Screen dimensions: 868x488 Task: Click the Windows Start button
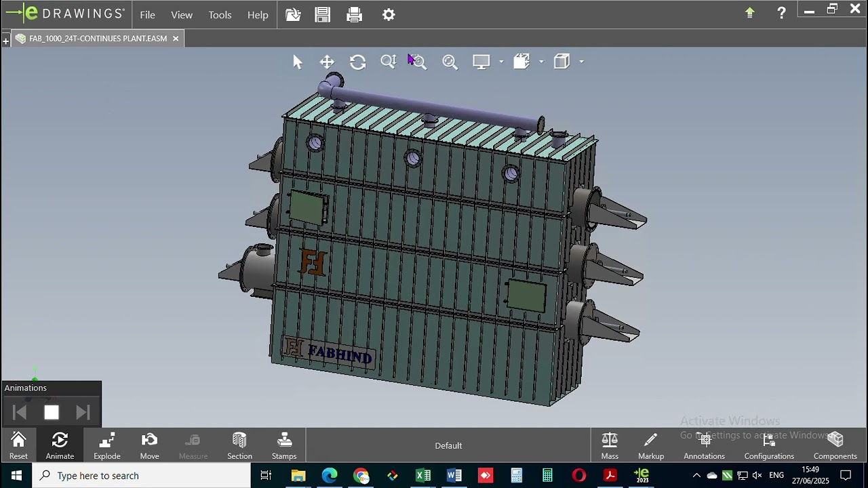[16, 476]
